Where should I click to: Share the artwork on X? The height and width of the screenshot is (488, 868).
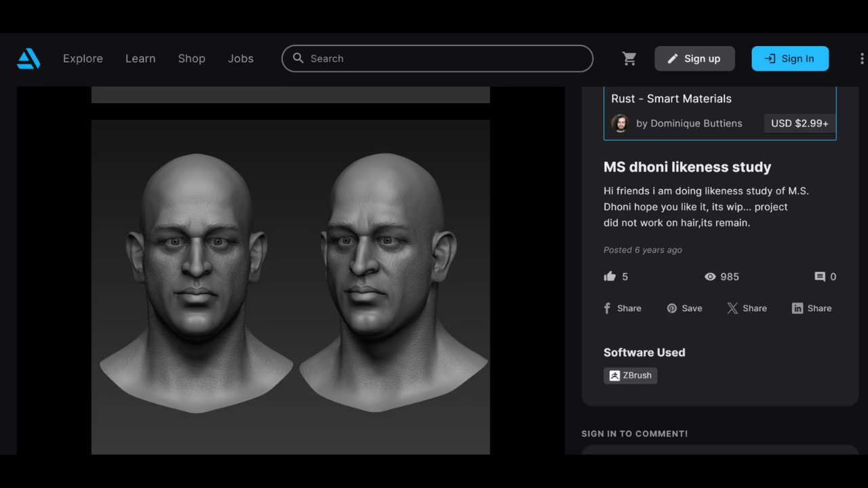click(x=747, y=308)
